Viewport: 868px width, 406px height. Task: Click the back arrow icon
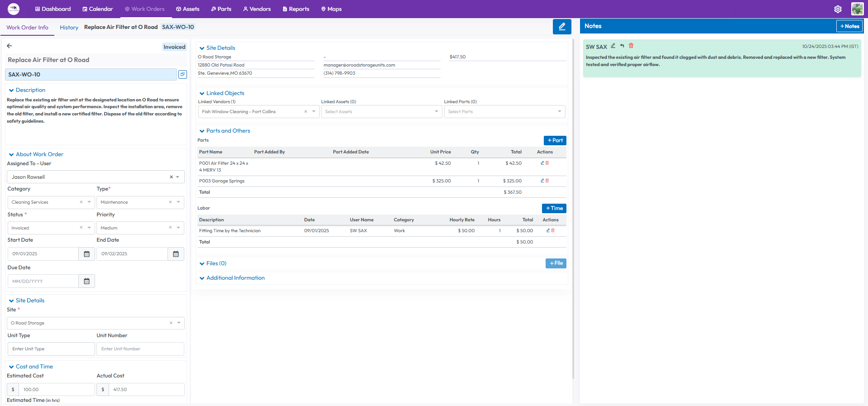(10, 46)
